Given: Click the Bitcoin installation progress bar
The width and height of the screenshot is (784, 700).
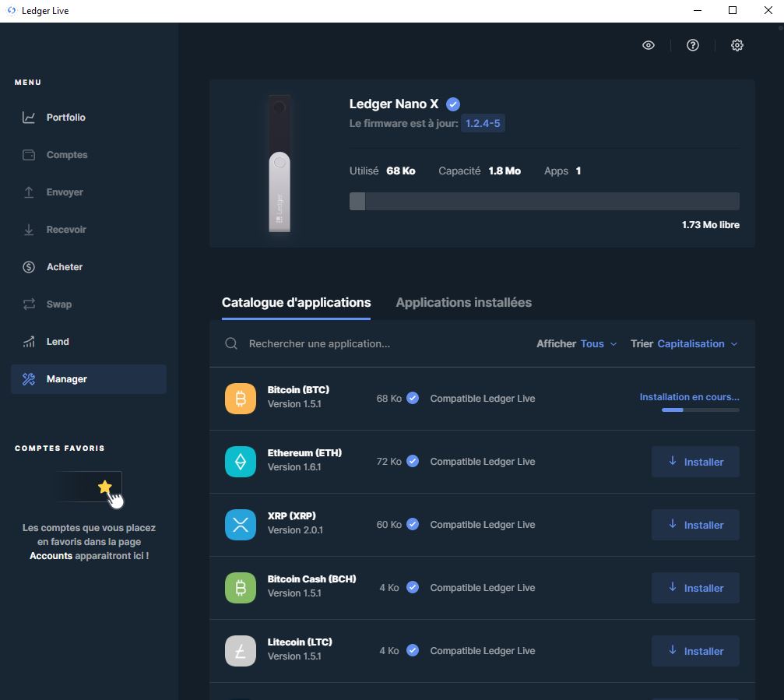Looking at the screenshot, I should (701, 410).
